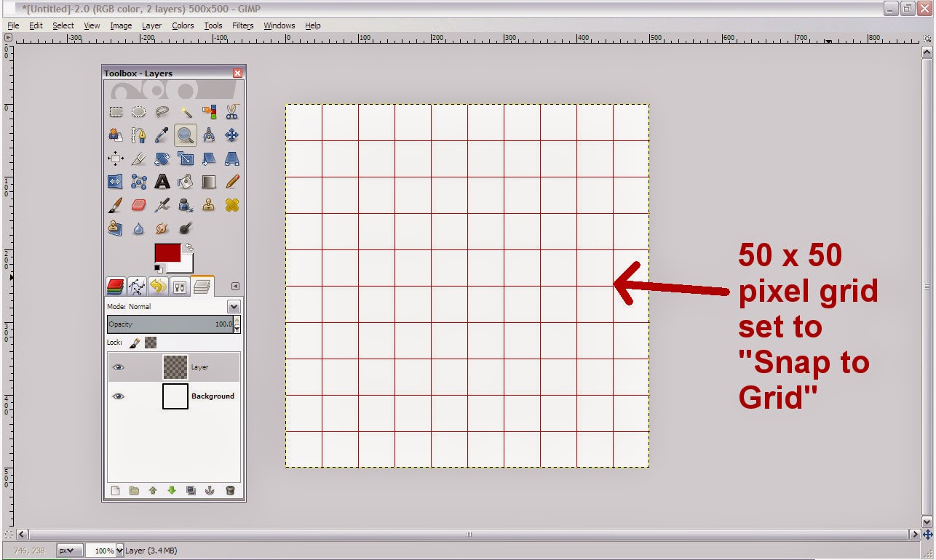936x560 pixels.
Task: Create a new layer group
Action: click(134, 491)
